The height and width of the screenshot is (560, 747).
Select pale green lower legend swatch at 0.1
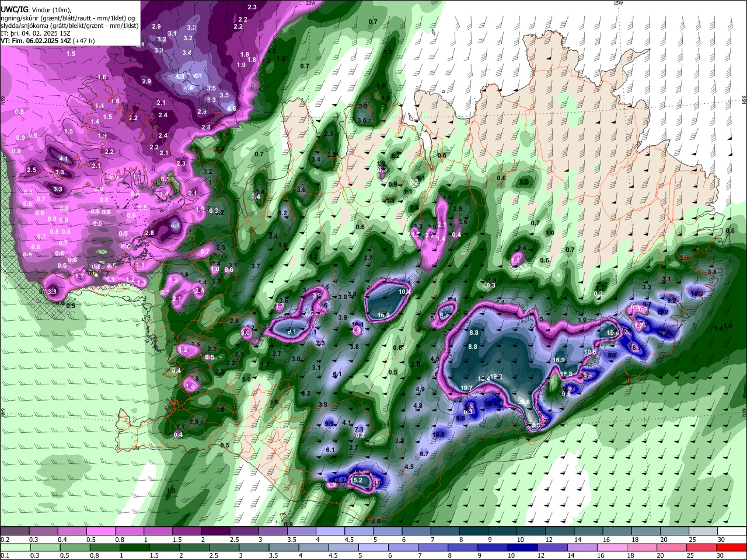pyautogui.click(x=15, y=547)
